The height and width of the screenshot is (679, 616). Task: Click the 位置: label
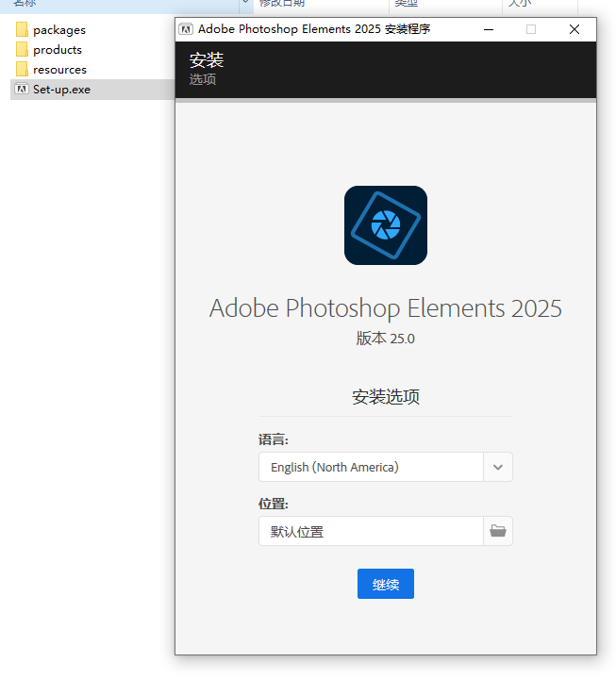tap(274, 504)
